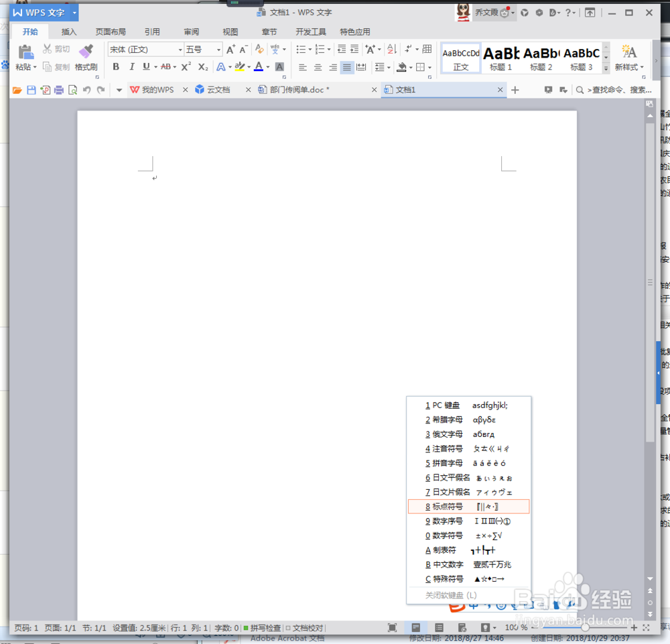670x644 pixels.
Task: Click the open folder icon
Action: point(17,90)
